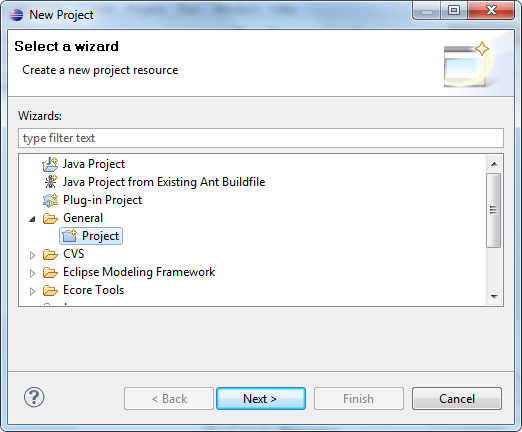Image resolution: width=522 pixels, height=432 pixels.
Task: Click the wizard list scroll down arrow
Action: pyautogui.click(x=494, y=296)
